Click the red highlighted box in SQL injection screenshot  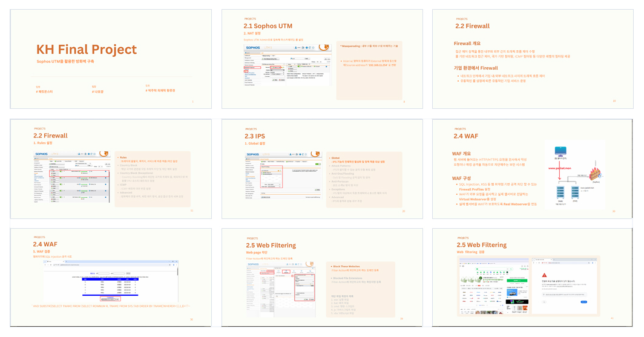(x=110, y=299)
